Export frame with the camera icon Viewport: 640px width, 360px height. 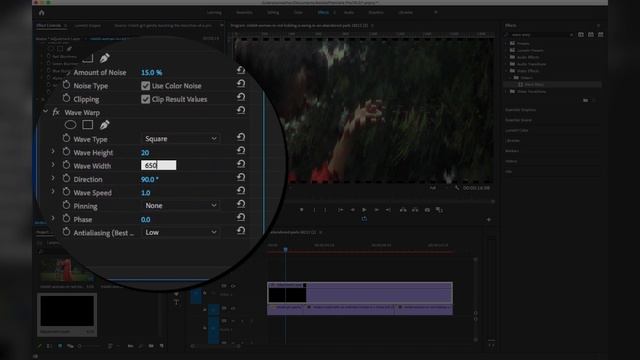coord(427,210)
